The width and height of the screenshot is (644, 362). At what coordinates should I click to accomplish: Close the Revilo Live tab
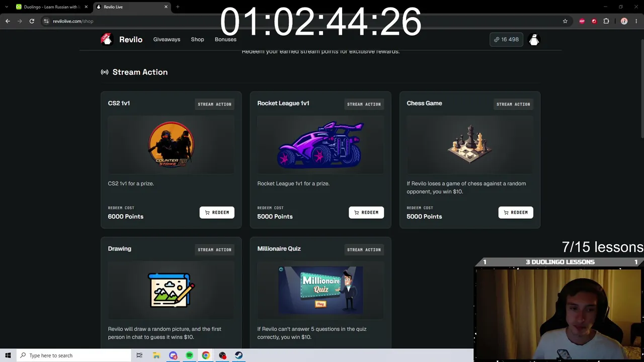tap(166, 7)
